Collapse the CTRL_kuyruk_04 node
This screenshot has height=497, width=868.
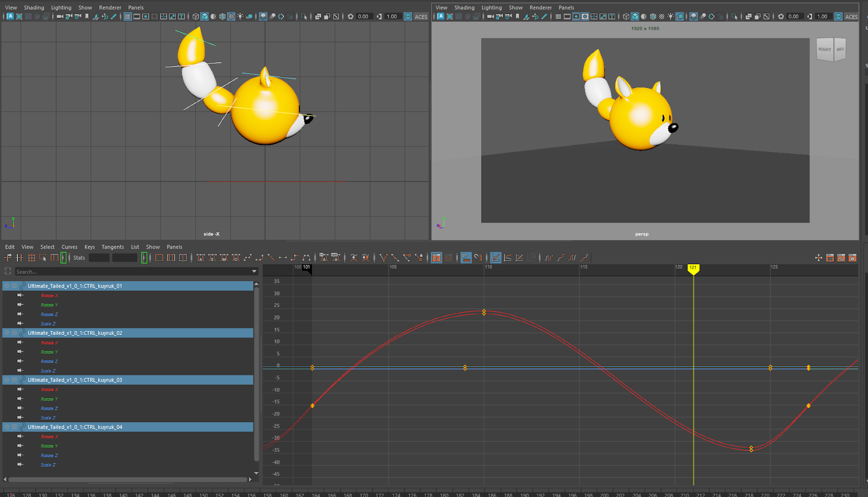7,427
